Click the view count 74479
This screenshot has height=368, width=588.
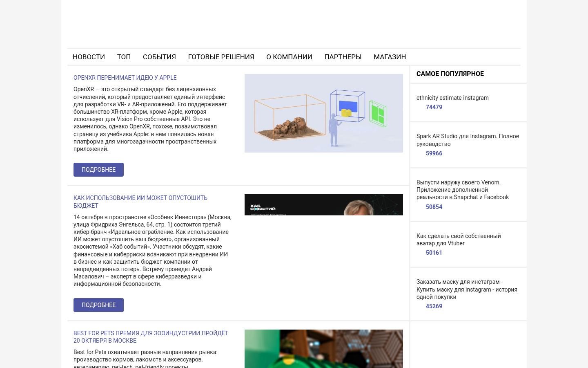(x=434, y=107)
